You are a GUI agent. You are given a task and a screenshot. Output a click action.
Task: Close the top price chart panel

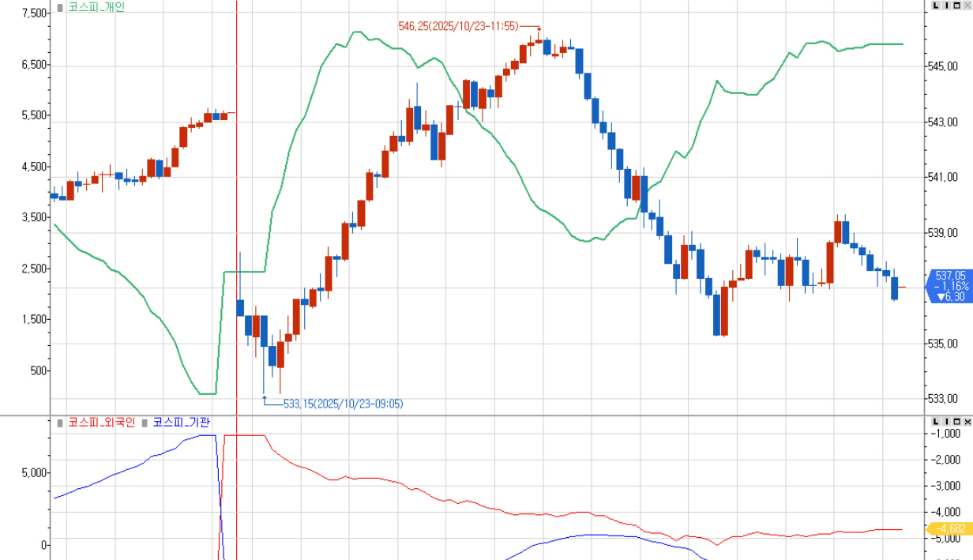[967, 6]
